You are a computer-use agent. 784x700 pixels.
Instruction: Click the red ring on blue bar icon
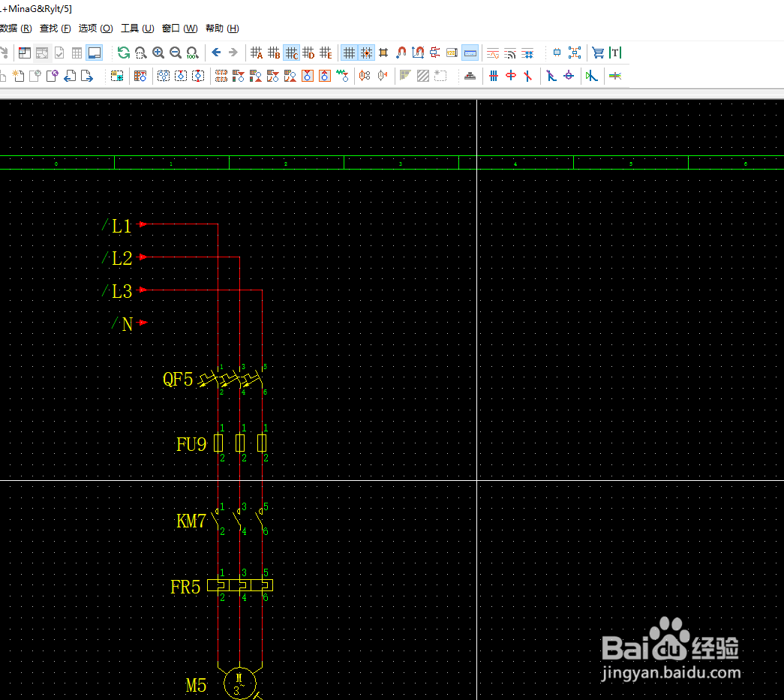(510, 76)
